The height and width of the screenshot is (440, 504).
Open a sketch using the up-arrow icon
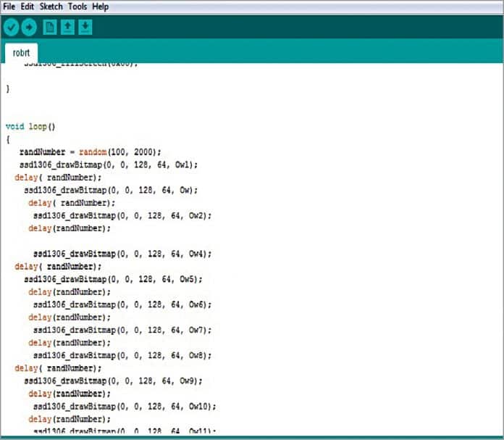coord(67,28)
